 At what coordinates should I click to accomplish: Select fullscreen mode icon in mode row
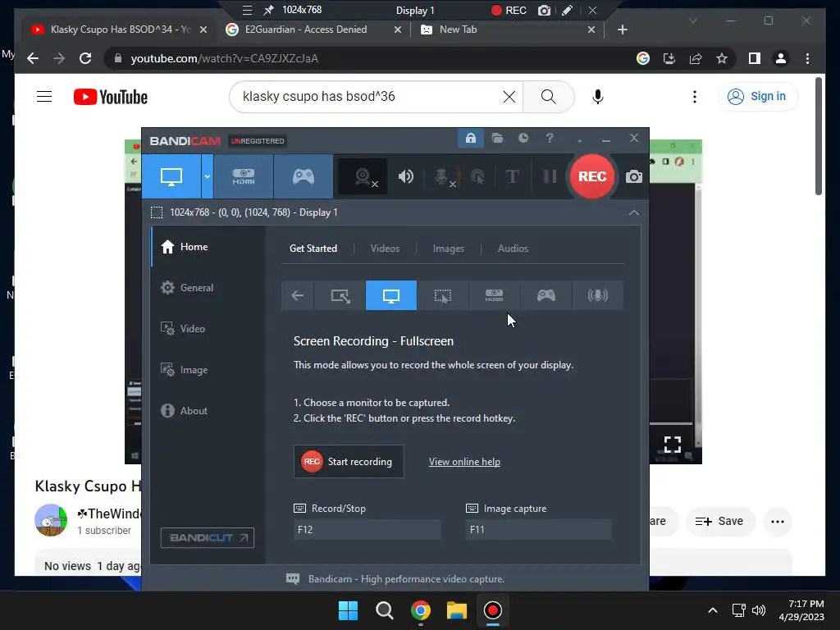point(391,295)
